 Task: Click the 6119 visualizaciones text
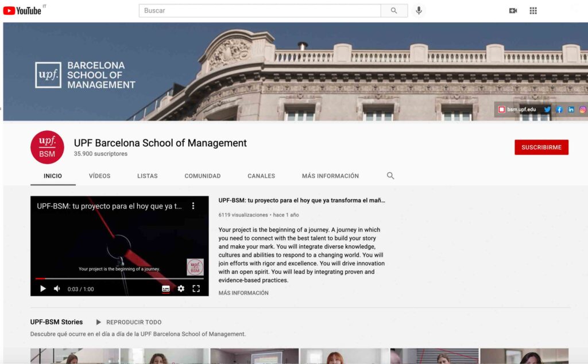[x=243, y=215]
